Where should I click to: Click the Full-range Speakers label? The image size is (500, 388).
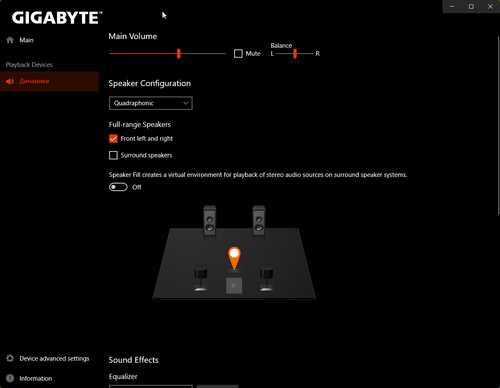tap(140, 125)
